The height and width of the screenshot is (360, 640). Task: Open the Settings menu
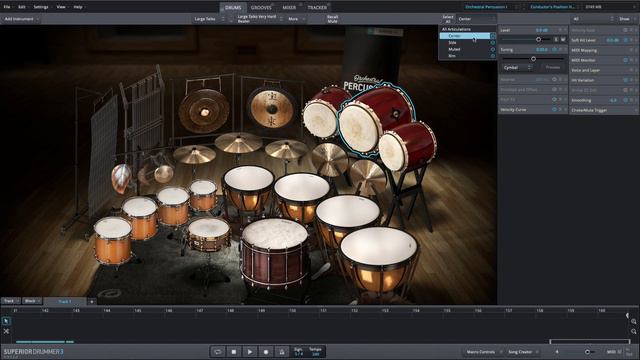click(41, 7)
